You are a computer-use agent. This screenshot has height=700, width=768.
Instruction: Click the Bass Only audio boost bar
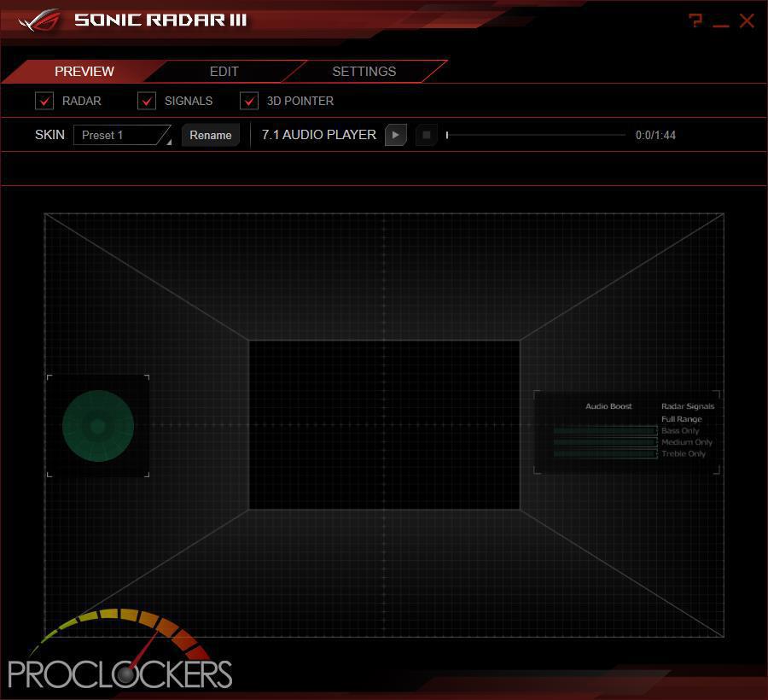[605, 430]
